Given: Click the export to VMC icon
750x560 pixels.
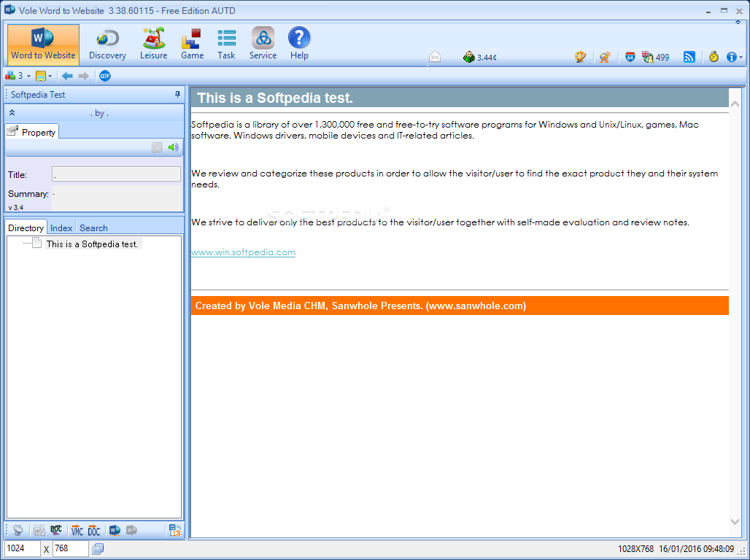Looking at the screenshot, I should [77, 530].
